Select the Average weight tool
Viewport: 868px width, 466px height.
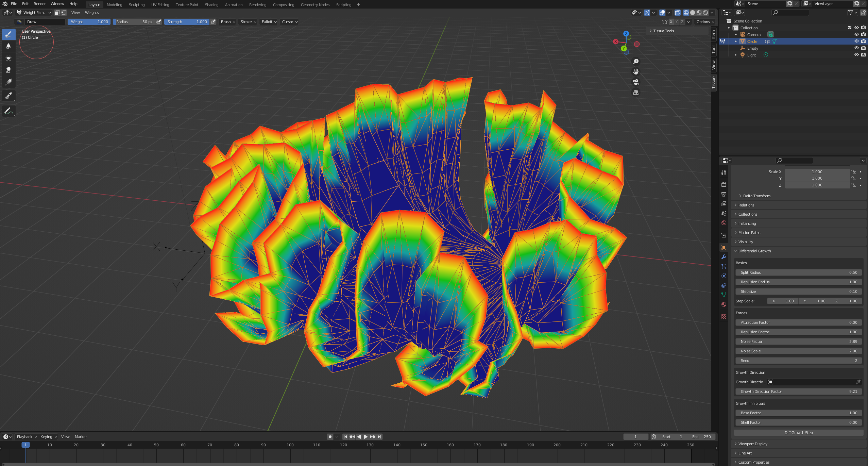[8, 58]
